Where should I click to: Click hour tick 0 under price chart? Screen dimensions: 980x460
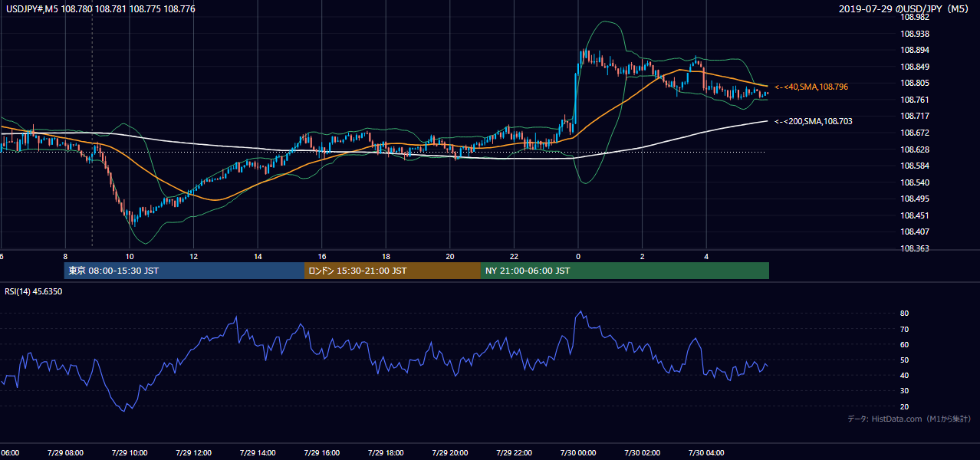point(578,256)
